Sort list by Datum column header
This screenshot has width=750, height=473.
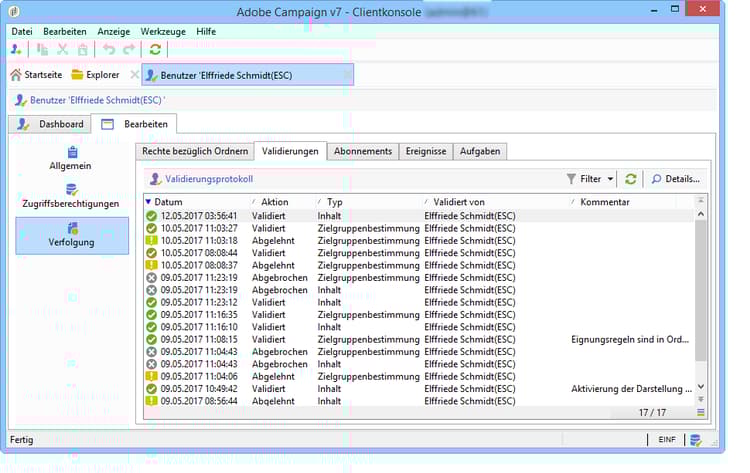click(168, 202)
